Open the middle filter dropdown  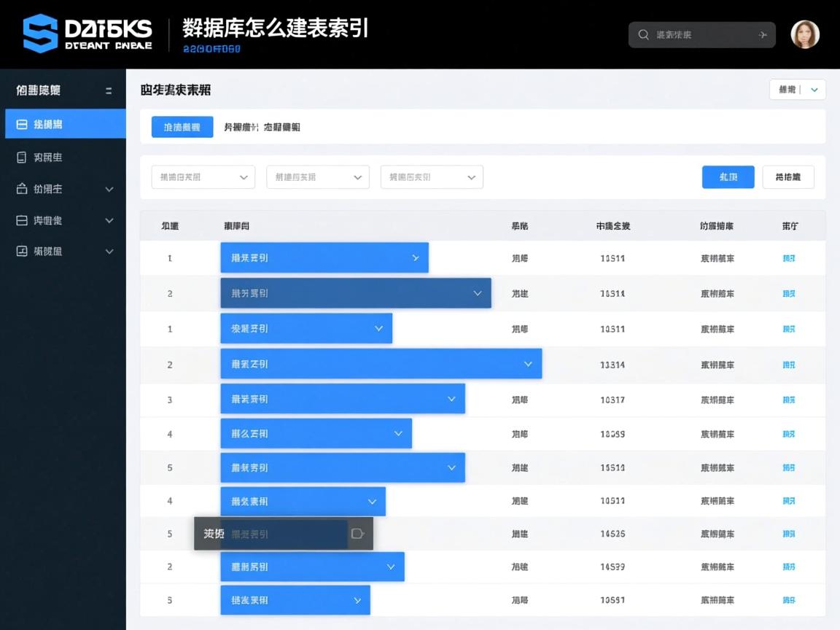[x=317, y=176]
